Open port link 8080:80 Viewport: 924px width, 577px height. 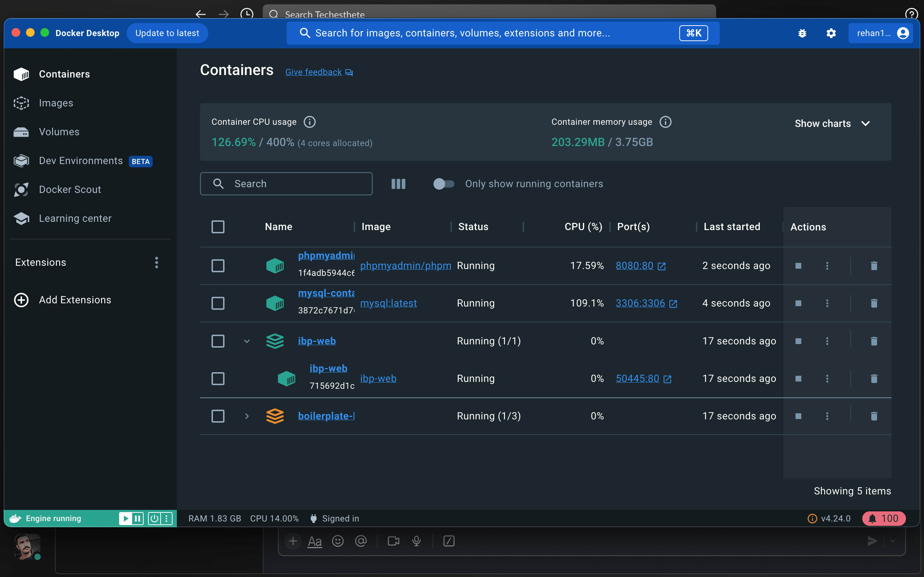pos(634,266)
